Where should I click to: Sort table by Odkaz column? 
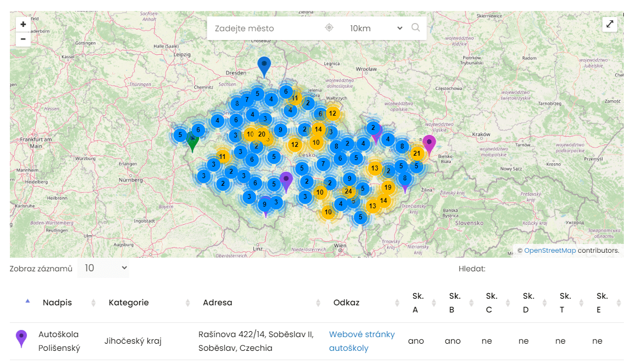(x=346, y=303)
